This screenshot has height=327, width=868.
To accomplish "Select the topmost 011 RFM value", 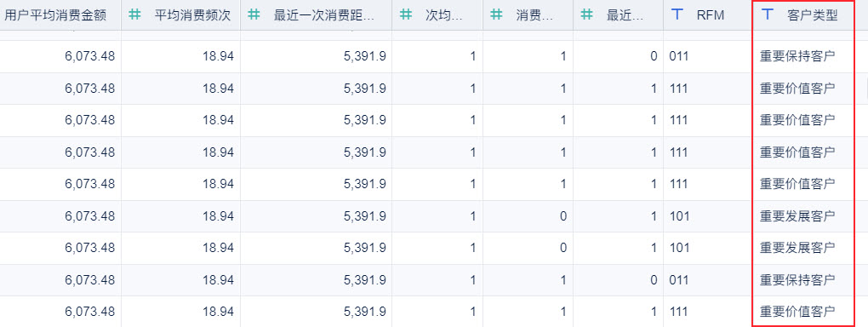I will pos(679,56).
